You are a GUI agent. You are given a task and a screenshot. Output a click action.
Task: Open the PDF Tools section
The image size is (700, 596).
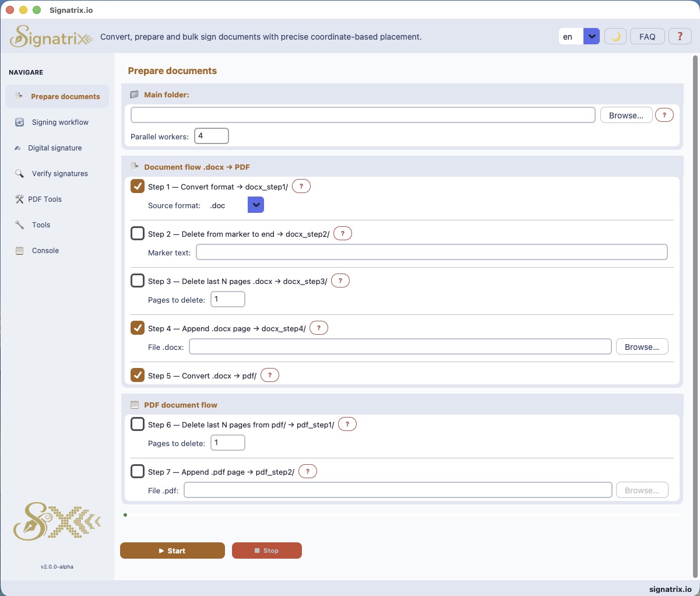point(45,199)
